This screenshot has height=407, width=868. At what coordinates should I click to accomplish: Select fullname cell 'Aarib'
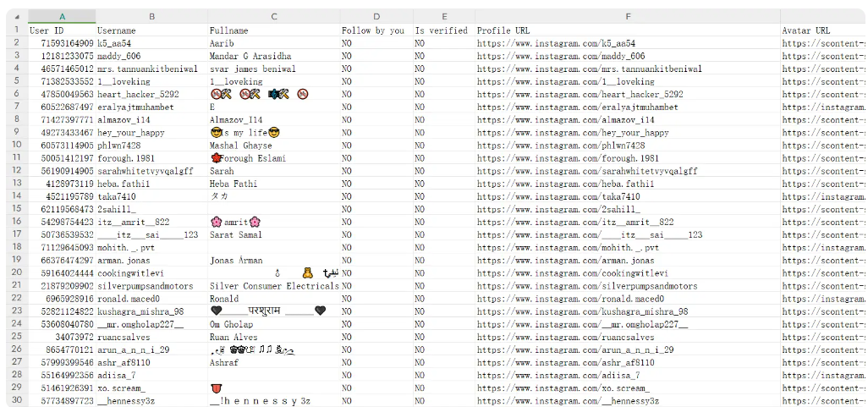coord(274,43)
